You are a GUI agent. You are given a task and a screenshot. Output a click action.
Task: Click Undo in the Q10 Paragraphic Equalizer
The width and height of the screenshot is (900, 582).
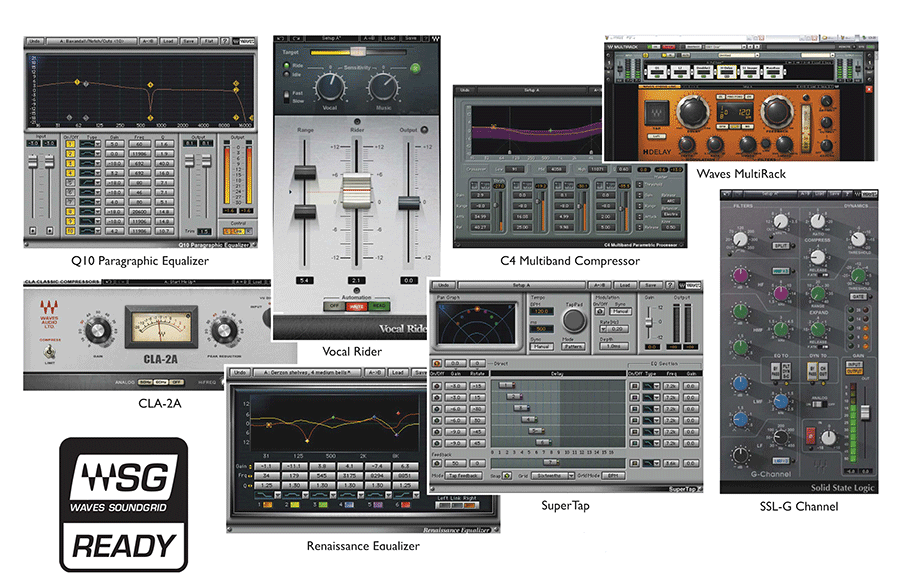point(35,41)
